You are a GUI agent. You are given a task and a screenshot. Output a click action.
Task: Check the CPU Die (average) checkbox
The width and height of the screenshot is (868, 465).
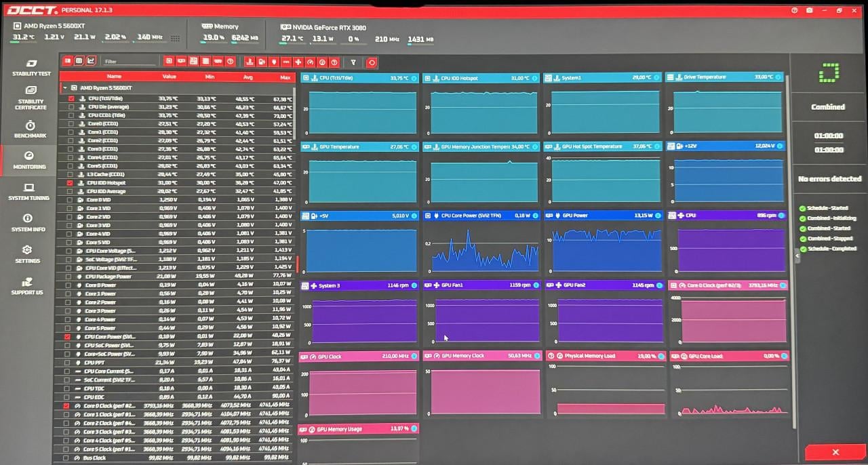71,107
